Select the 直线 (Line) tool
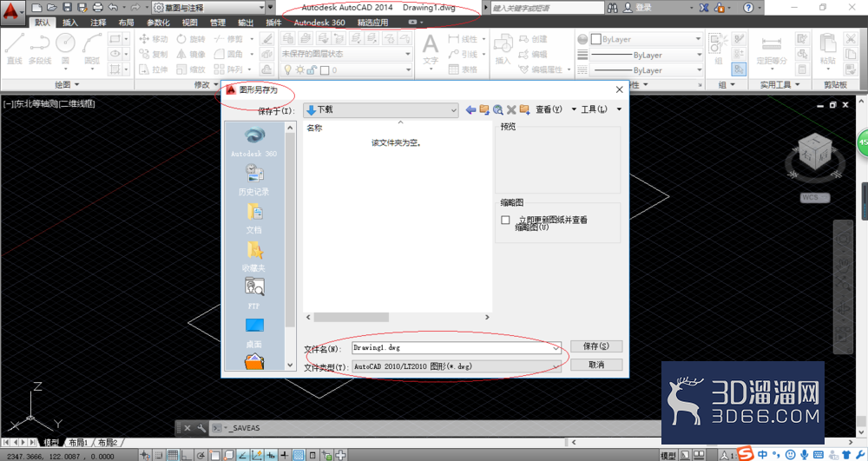 point(15,49)
